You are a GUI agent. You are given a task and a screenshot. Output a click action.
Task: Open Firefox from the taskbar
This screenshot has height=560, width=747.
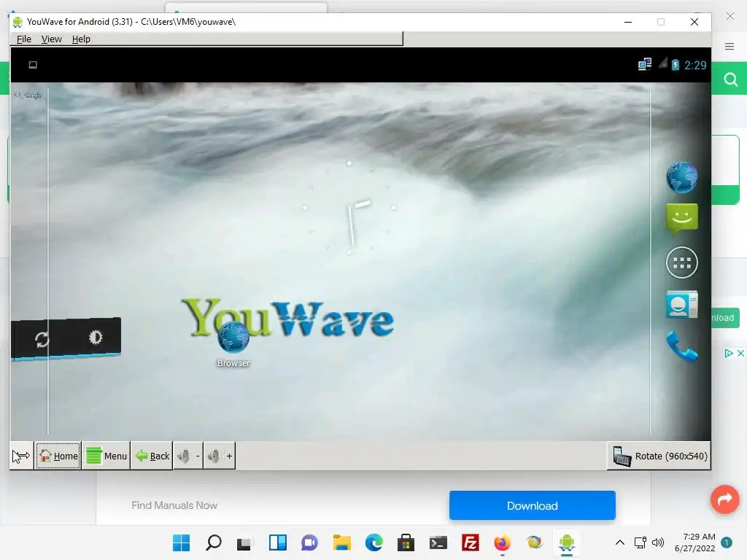pyautogui.click(x=502, y=542)
